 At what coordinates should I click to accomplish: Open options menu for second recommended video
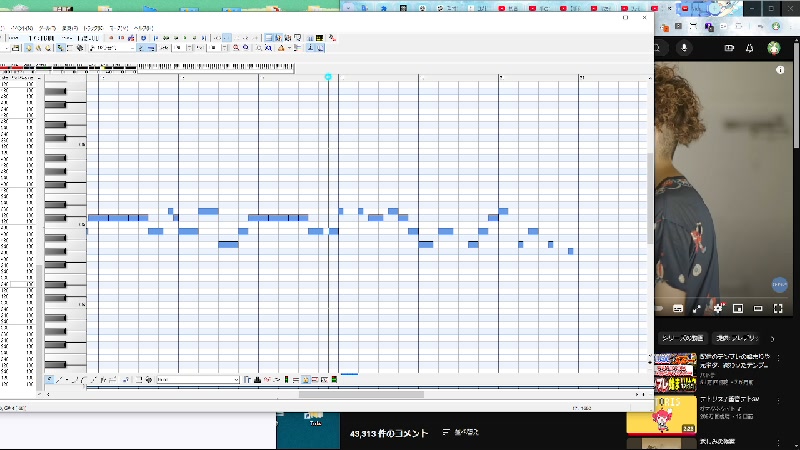click(x=779, y=401)
